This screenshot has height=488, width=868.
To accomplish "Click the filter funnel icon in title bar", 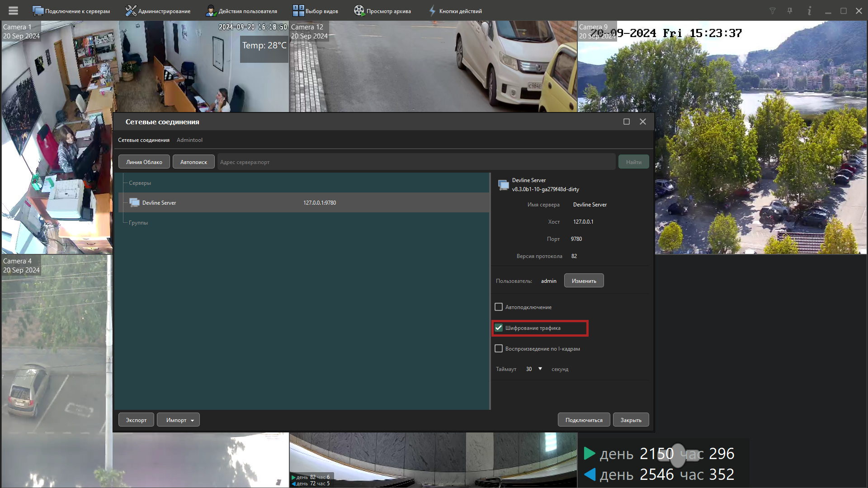I will tap(772, 11).
